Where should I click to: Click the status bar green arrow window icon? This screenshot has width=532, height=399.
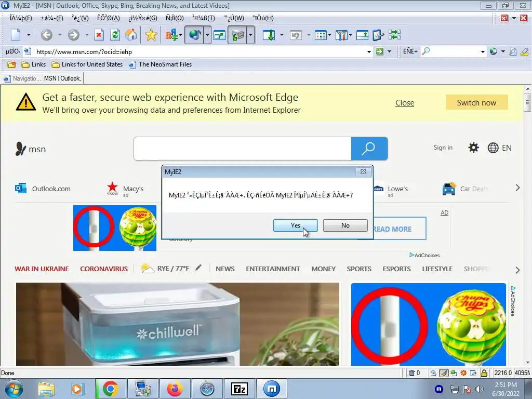453,373
